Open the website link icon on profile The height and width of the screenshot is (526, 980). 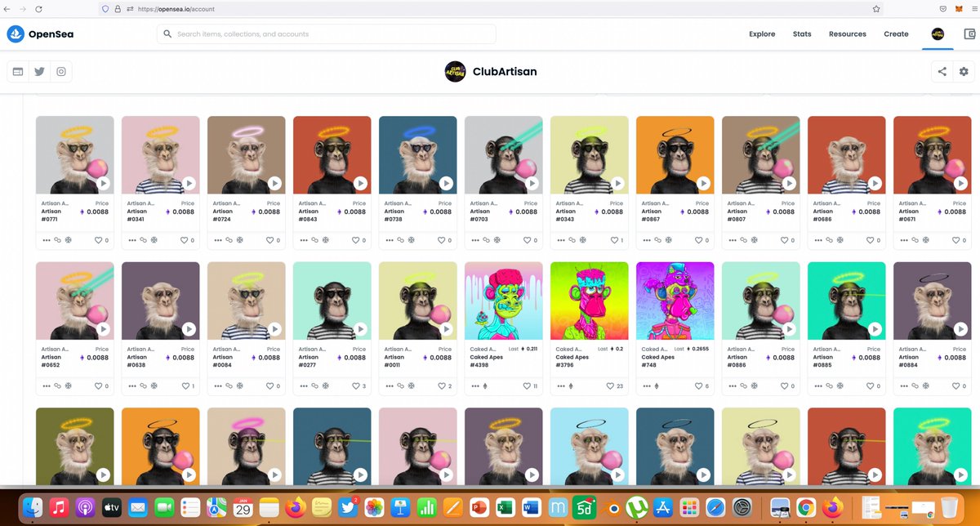click(18, 72)
